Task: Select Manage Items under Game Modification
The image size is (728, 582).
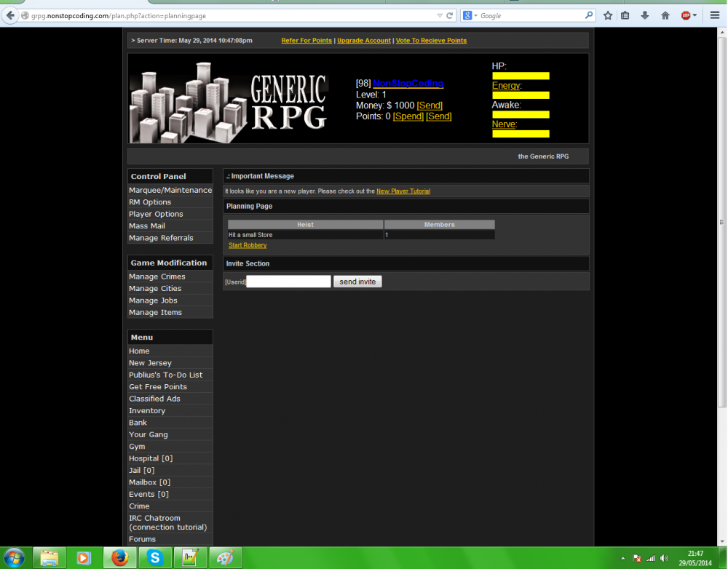Action: tap(155, 312)
